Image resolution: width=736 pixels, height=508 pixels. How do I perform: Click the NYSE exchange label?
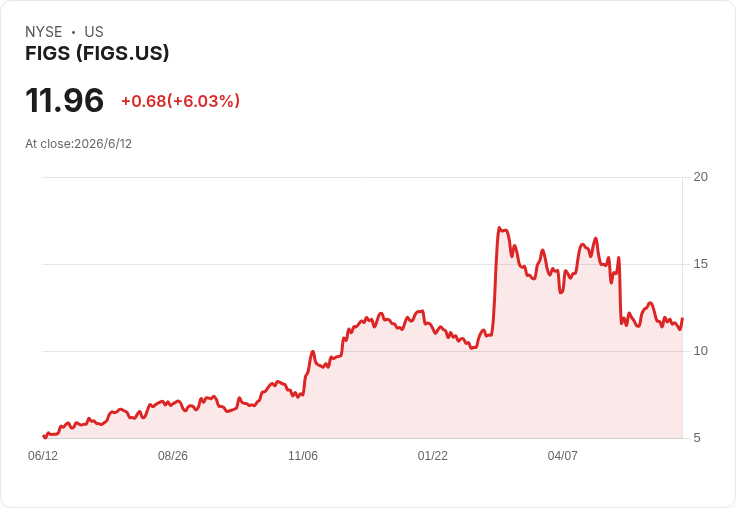tap(44, 32)
